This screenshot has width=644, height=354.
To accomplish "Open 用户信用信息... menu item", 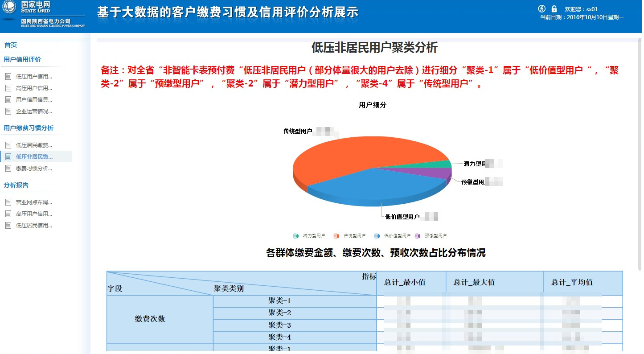I will (34, 99).
